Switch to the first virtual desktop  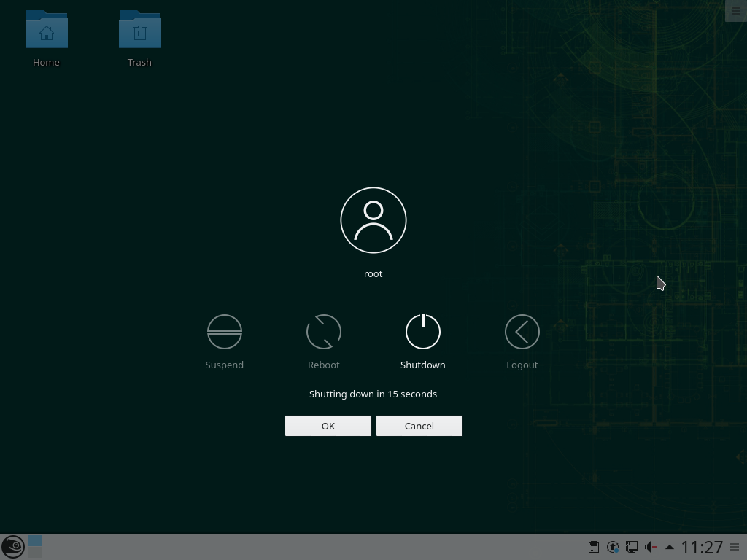click(x=35, y=541)
